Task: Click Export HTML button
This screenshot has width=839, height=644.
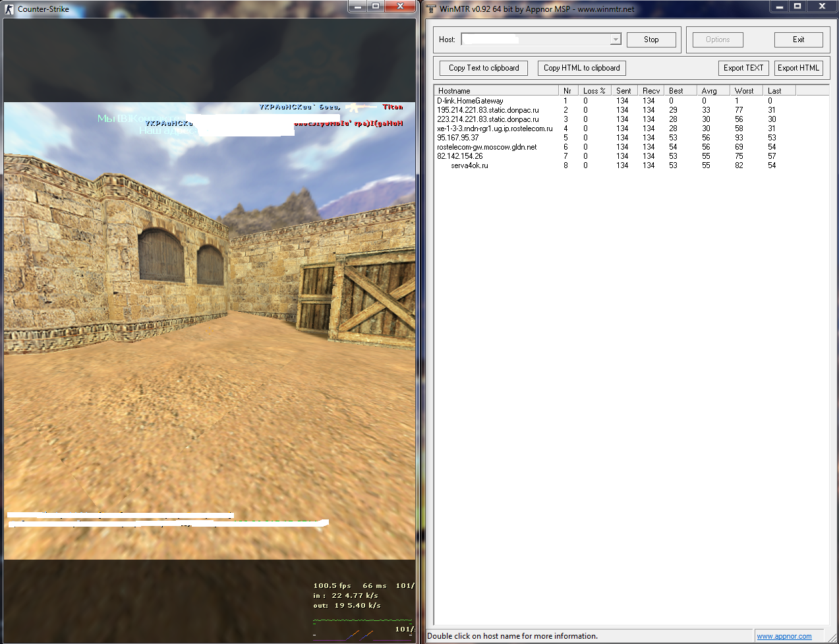Action: click(x=798, y=68)
